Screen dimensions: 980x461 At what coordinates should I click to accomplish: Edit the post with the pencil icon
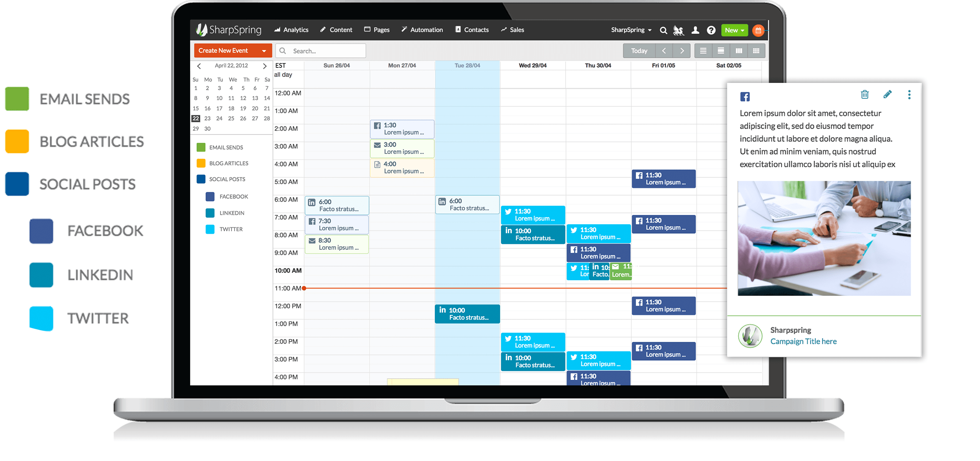pyautogui.click(x=887, y=94)
